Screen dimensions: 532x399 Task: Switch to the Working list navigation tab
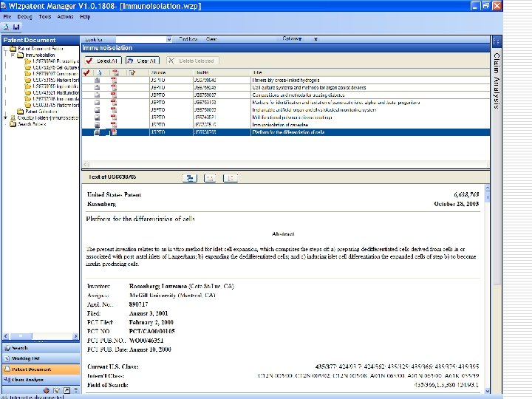(41, 358)
